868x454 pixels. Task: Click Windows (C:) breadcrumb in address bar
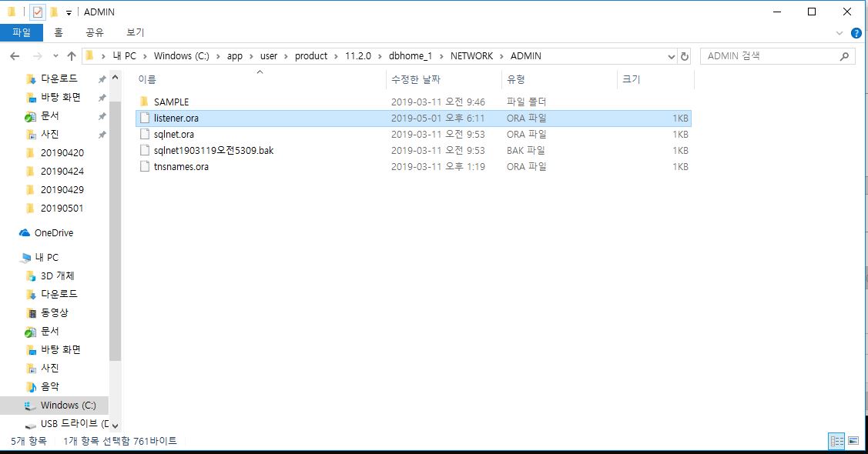pyautogui.click(x=181, y=56)
